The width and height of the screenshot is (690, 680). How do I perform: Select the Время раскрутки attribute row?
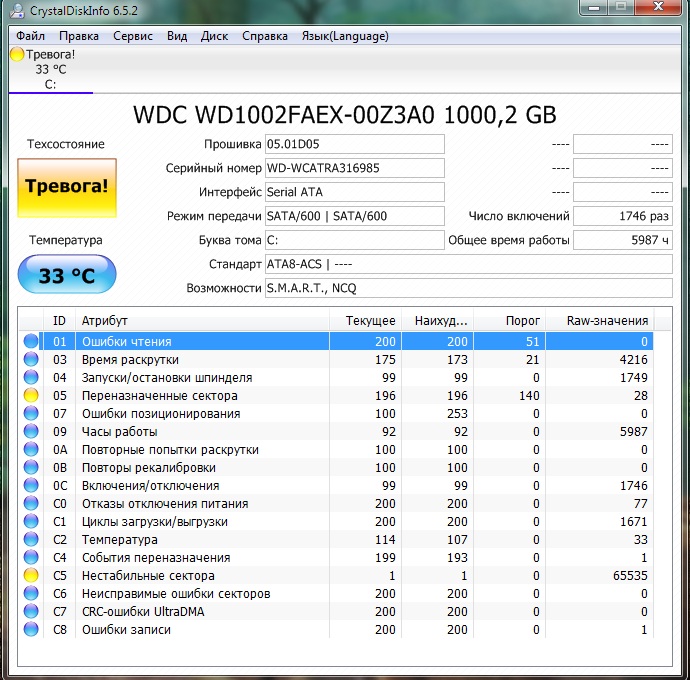(x=337, y=360)
